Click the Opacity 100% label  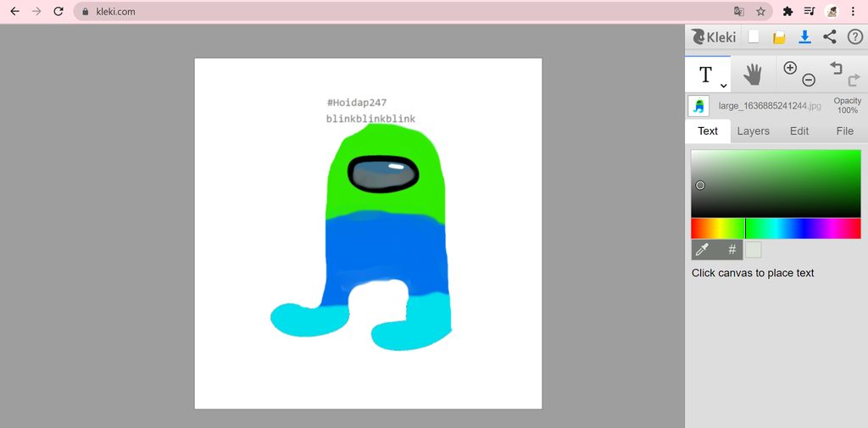[848, 105]
